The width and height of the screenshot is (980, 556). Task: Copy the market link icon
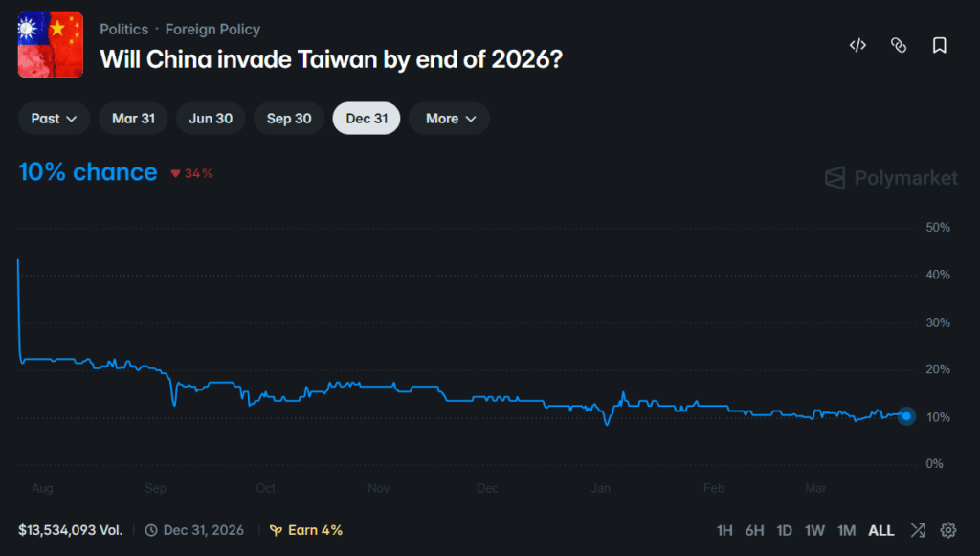coord(899,45)
